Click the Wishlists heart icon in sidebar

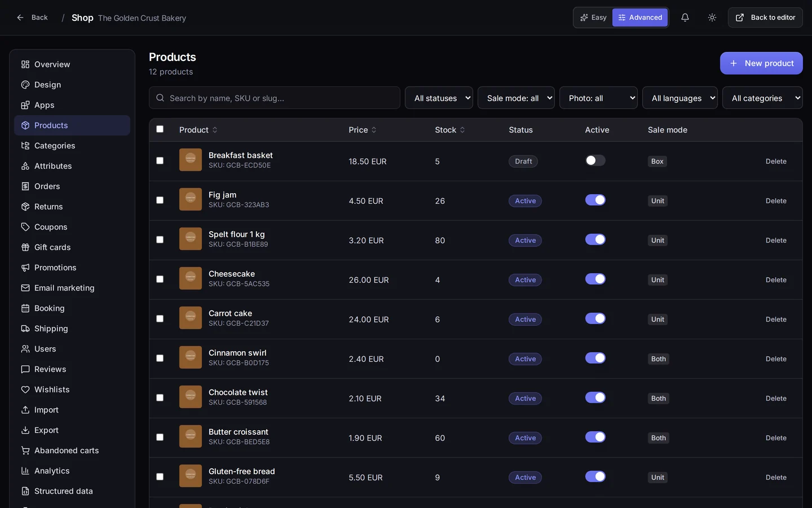(x=25, y=389)
